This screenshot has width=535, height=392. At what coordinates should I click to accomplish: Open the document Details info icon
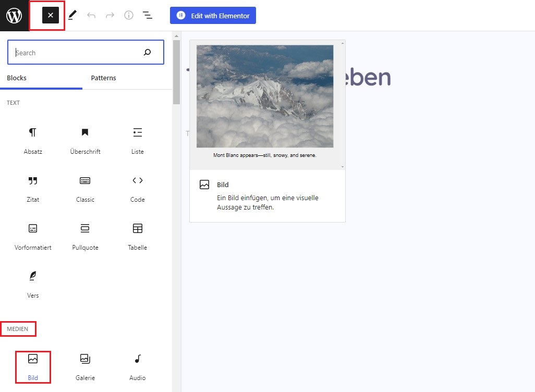pyautogui.click(x=129, y=15)
